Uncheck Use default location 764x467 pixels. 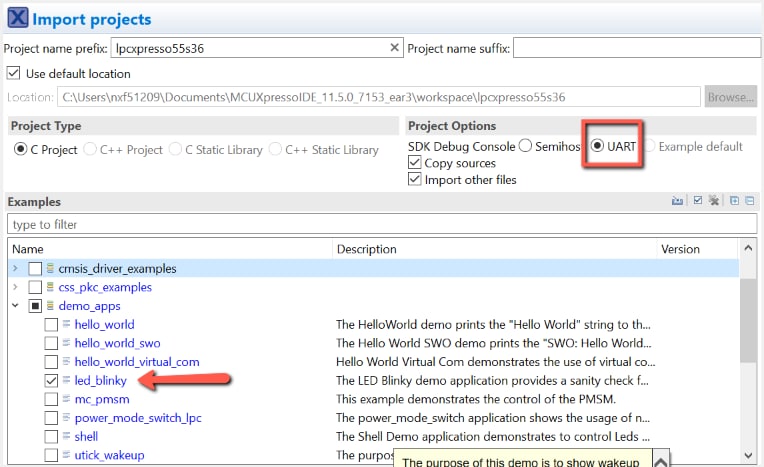[14, 73]
